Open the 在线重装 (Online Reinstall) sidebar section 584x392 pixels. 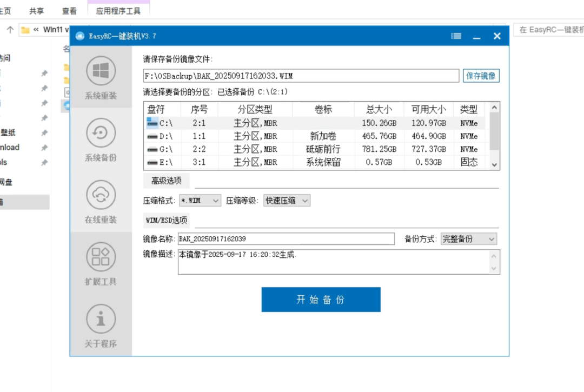(x=101, y=201)
